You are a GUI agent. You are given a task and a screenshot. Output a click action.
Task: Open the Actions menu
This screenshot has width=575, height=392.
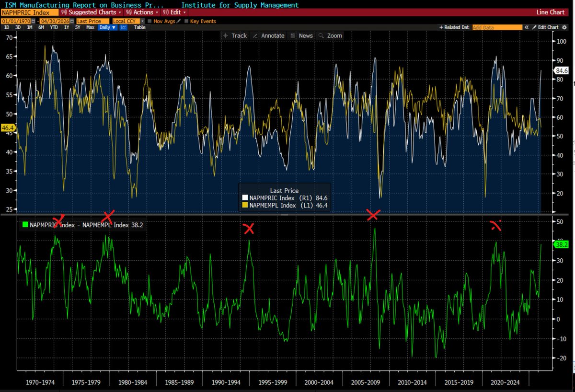[142, 12]
